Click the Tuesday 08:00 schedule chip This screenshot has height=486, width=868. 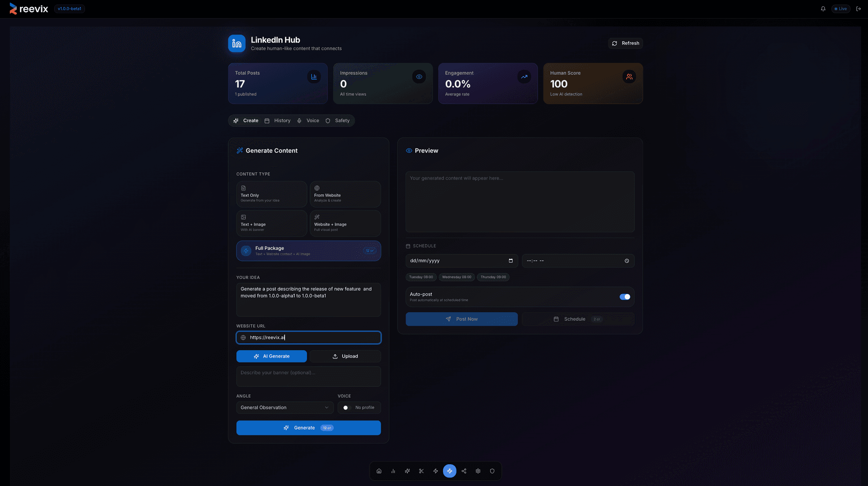(x=421, y=277)
